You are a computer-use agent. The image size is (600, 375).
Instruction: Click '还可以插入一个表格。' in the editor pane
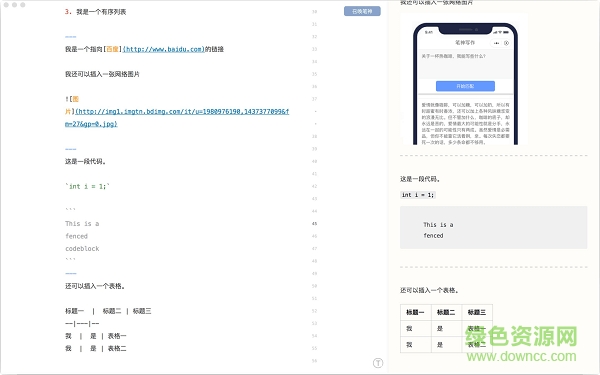(x=95, y=286)
